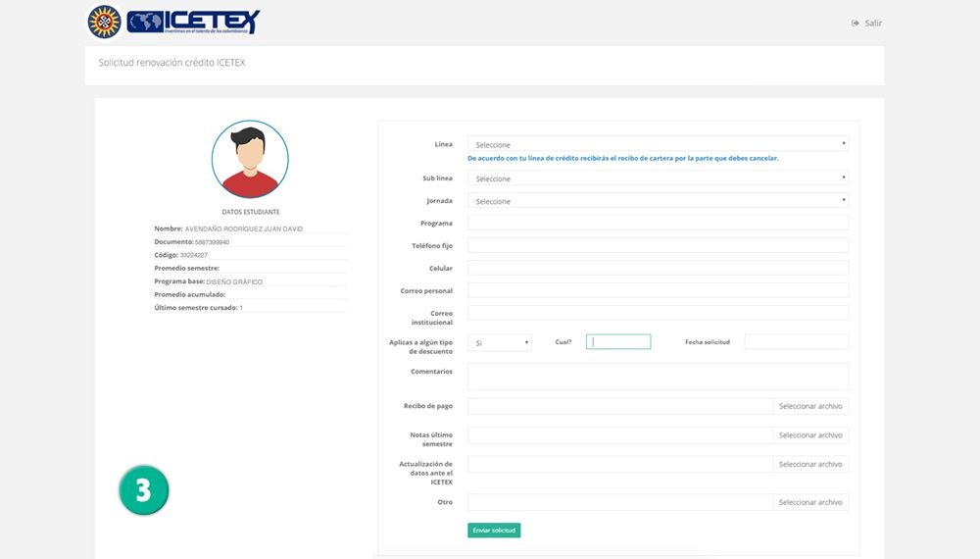
Task: Expand the Sub línea dropdown
Action: [x=658, y=178]
